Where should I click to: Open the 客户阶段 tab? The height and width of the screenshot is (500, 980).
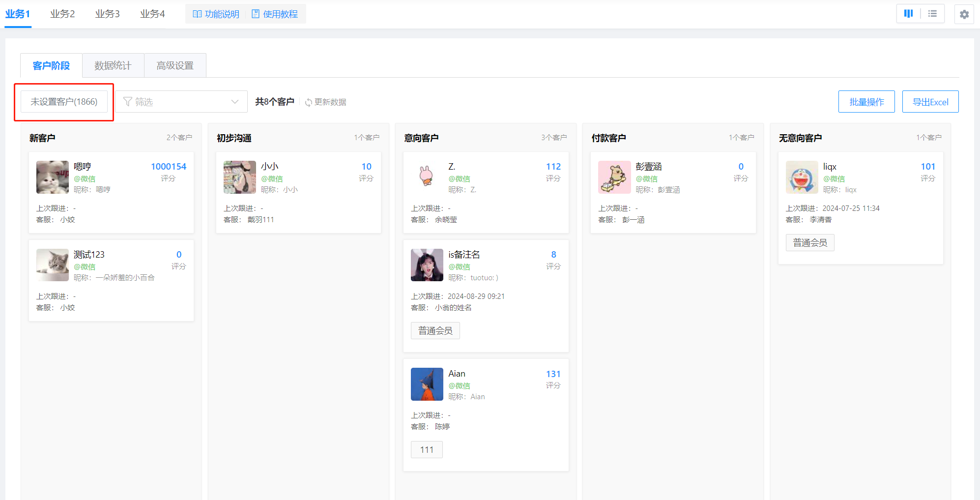pos(51,65)
